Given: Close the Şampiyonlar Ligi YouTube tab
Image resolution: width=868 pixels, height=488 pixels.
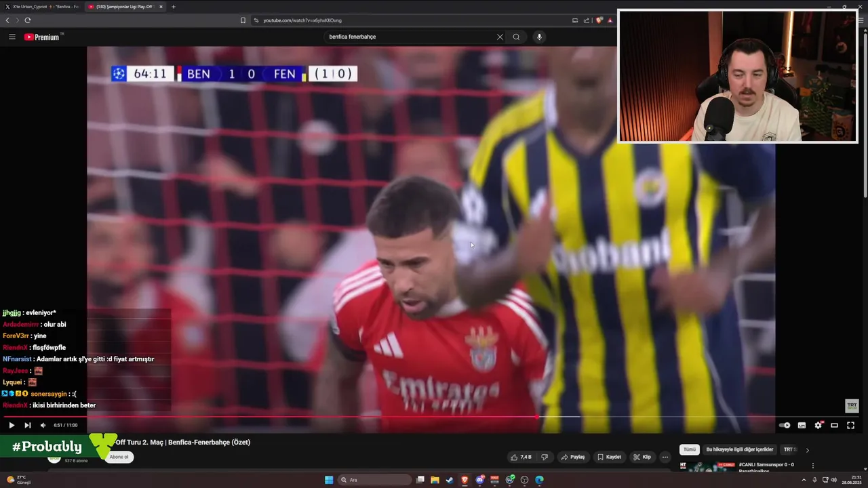Looking at the screenshot, I should pos(161,7).
